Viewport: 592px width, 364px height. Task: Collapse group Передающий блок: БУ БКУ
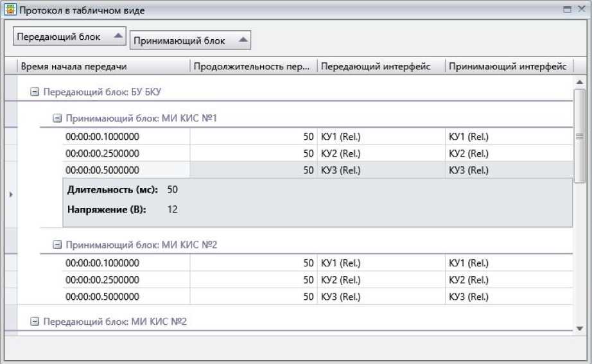pyautogui.click(x=35, y=92)
